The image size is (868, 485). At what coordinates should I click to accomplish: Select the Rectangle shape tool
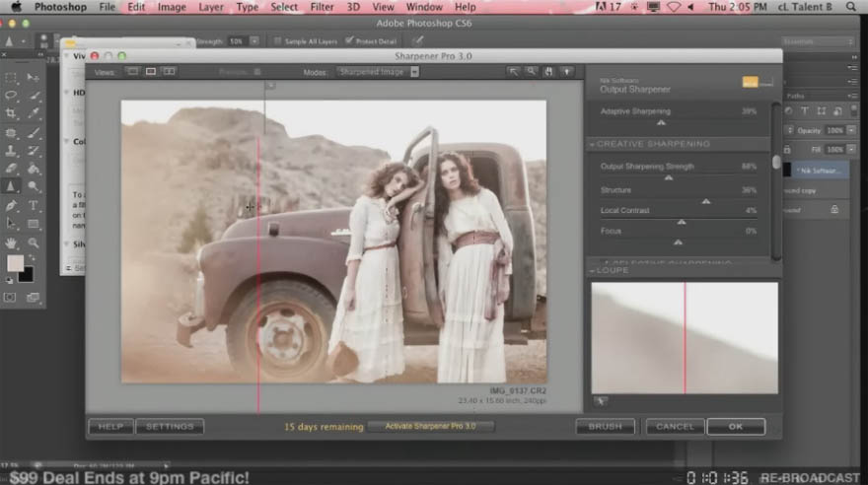(x=34, y=224)
